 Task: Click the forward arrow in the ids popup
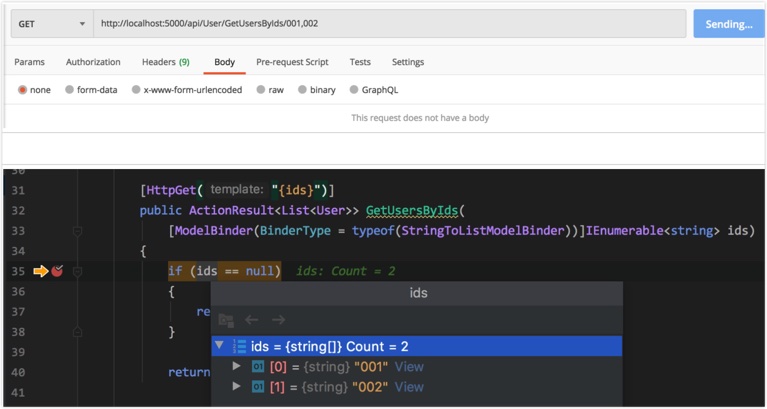pos(279,320)
